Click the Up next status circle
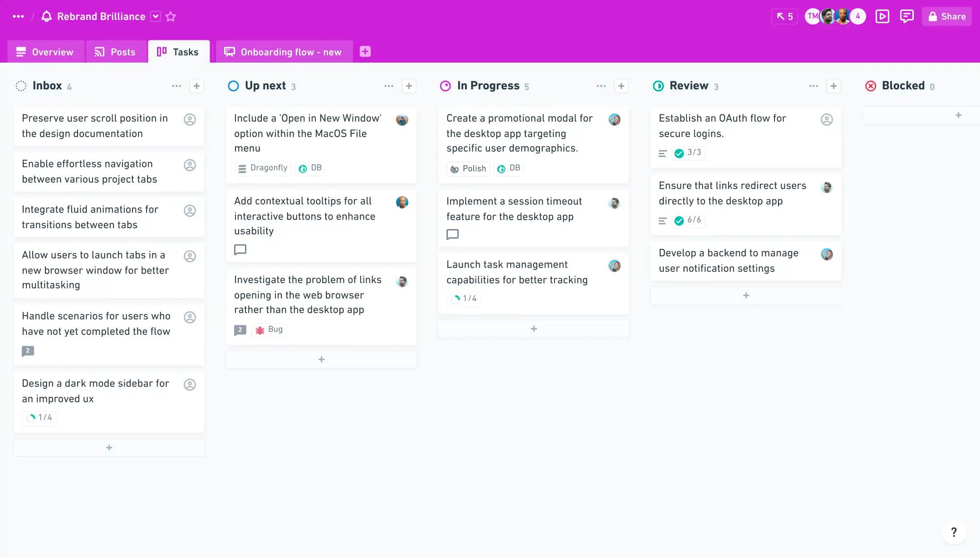 [x=233, y=86]
